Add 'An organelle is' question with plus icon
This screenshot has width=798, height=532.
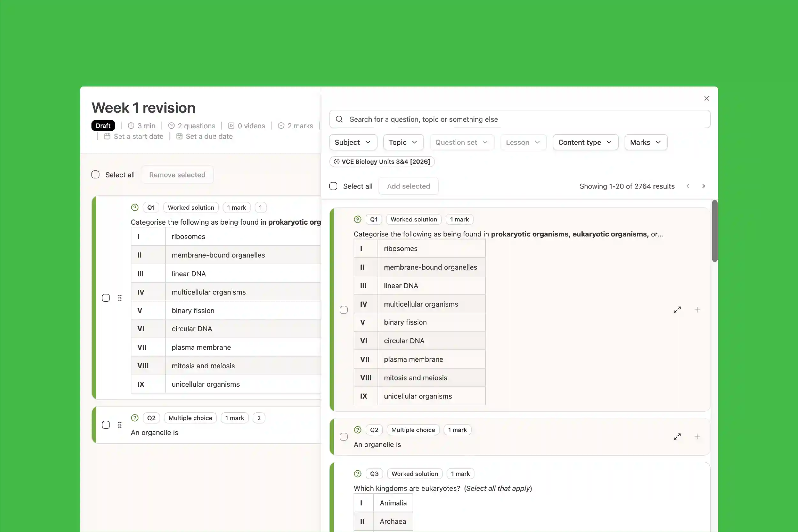tap(697, 437)
